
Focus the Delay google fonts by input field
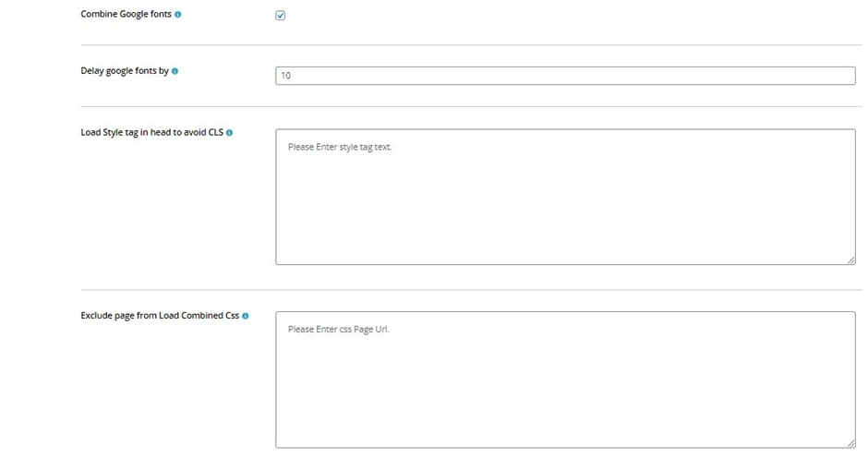pos(564,76)
